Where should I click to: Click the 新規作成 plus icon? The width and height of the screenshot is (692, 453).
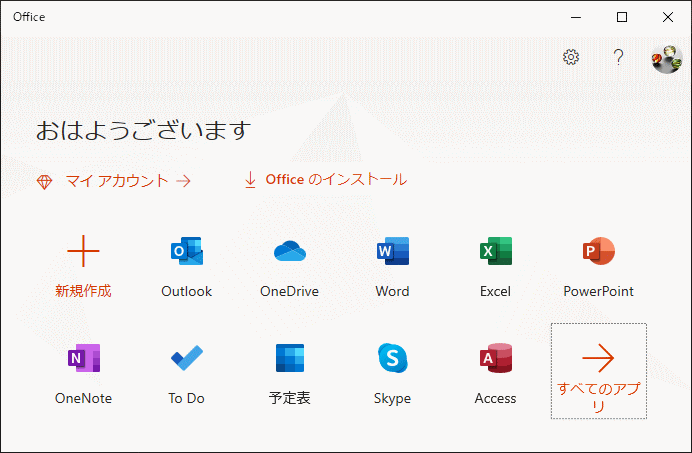click(x=83, y=251)
